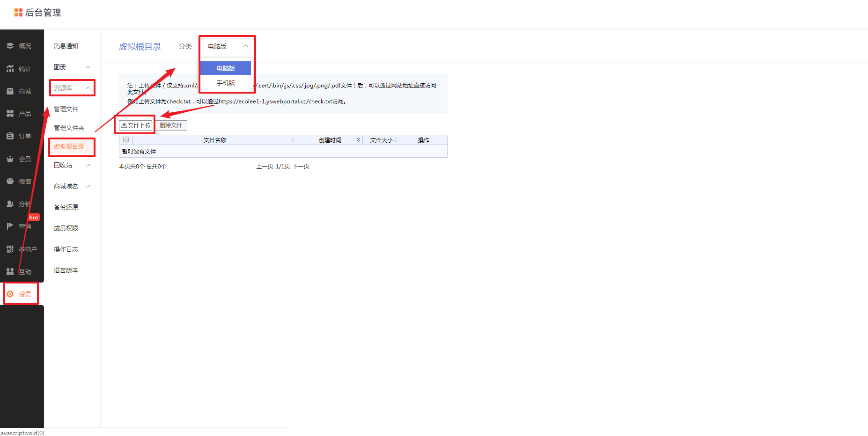The image size is (868, 436).
Task: Click the 删除文件 delete button
Action: (x=171, y=125)
